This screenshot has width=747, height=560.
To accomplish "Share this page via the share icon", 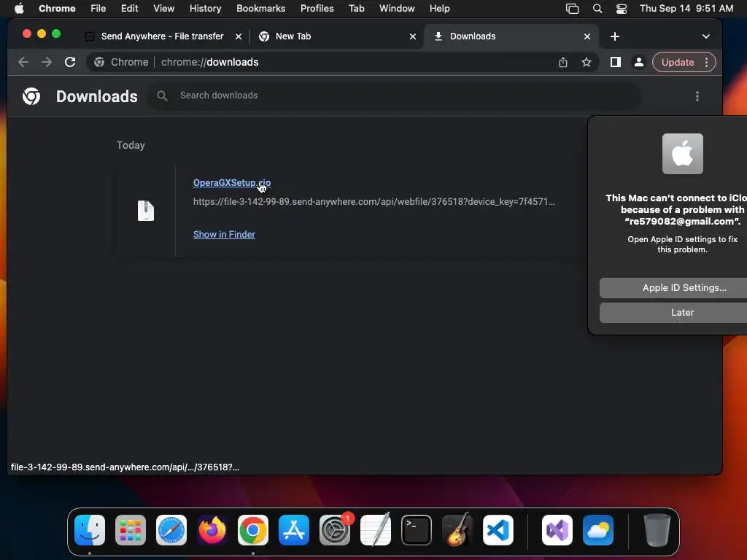I will 563,63.
